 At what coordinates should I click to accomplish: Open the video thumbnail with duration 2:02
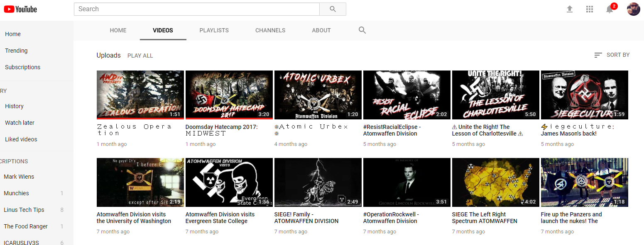pyautogui.click(x=406, y=95)
